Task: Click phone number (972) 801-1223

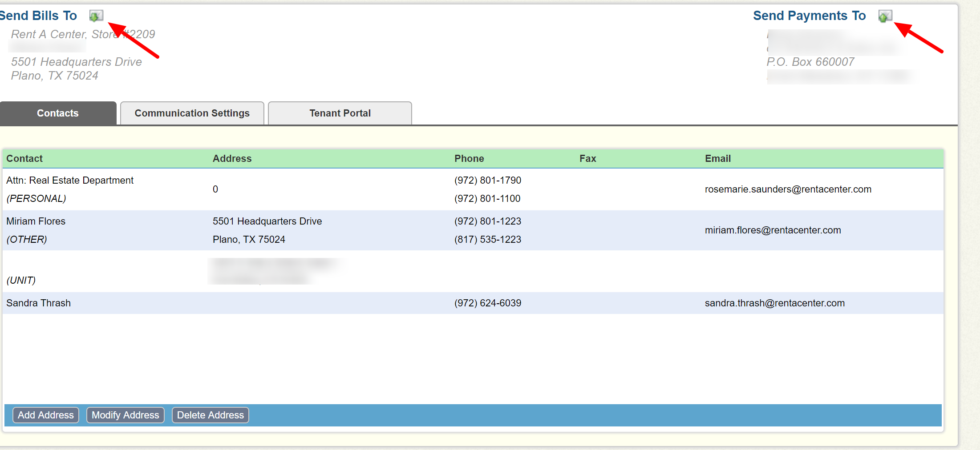Action: click(488, 221)
